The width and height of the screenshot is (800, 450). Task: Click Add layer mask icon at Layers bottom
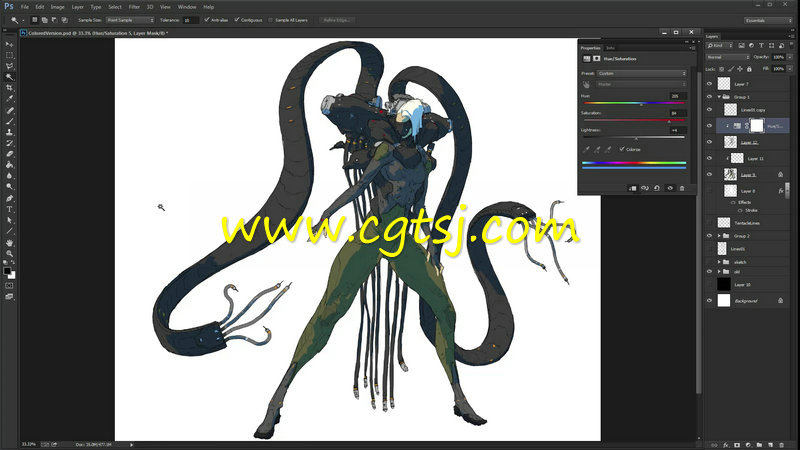pyautogui.click(x=737, y=445)
